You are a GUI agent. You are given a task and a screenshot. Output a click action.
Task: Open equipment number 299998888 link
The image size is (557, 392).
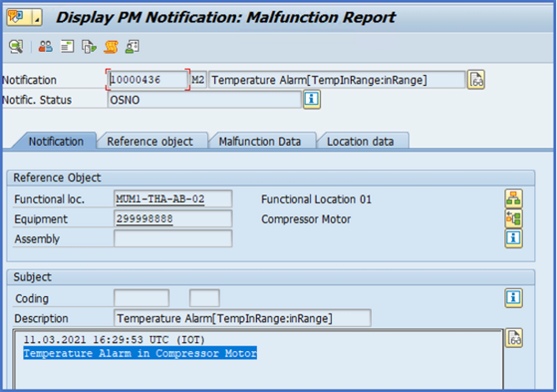(x=144, y=219)
